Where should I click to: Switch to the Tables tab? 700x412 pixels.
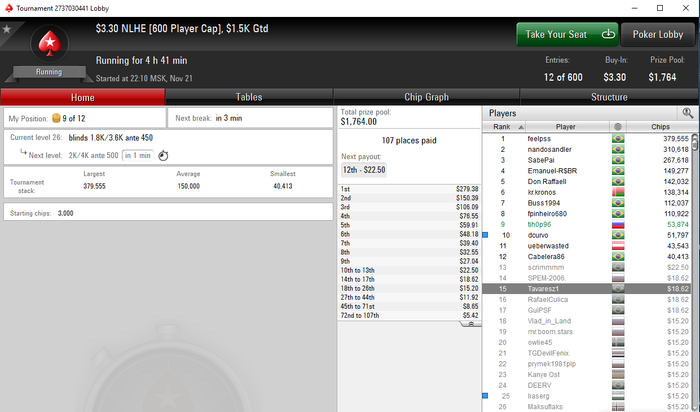[249, 97]
